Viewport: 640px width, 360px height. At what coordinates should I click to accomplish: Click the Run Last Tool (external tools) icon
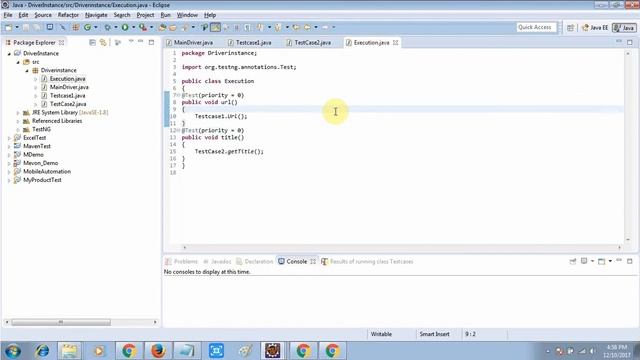(142, 27)
